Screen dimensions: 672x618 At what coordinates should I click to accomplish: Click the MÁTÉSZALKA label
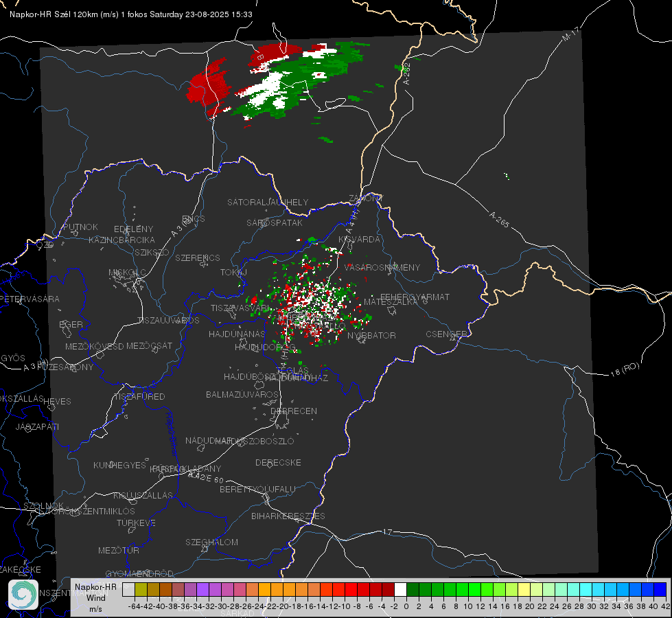point(391,302)
